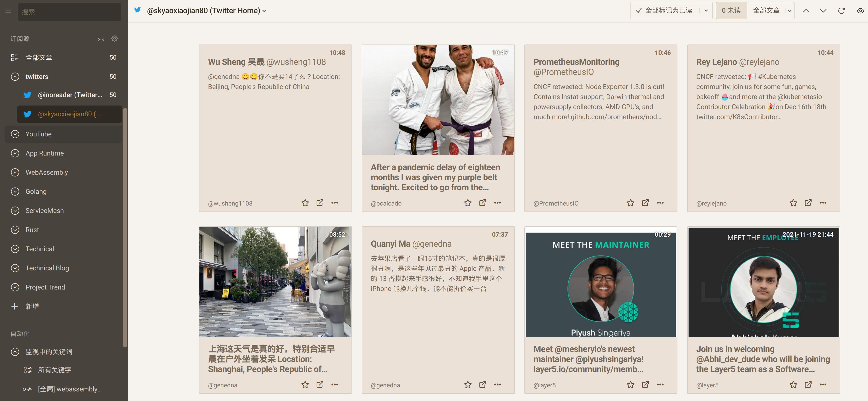868x401 pixels.
Task: Open PrometheusMonitoring tweet in new tab icon
Action: [645, 203]
